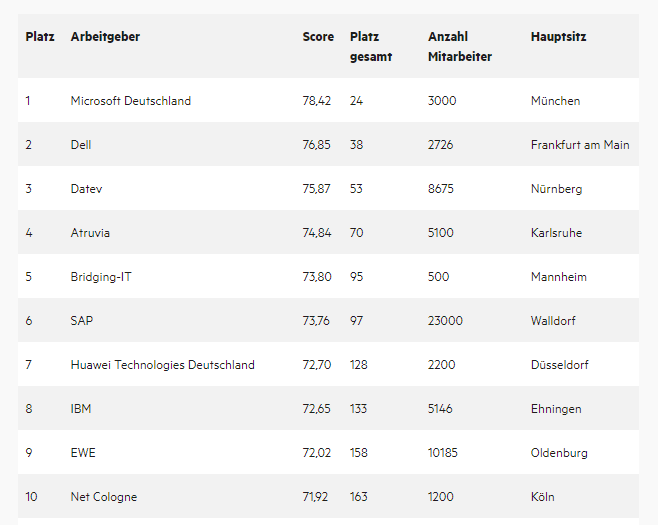Select Huawei Technologies Deutschland cell
The width and height of the screenshot is (658, 525).
(162, 365)
